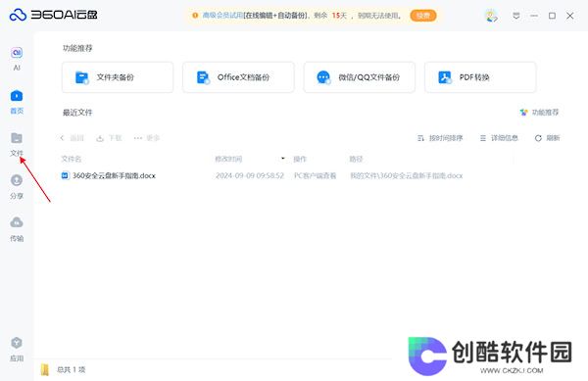
Task: Click PC客户端查看 operation text
Action: click(315, 175)
